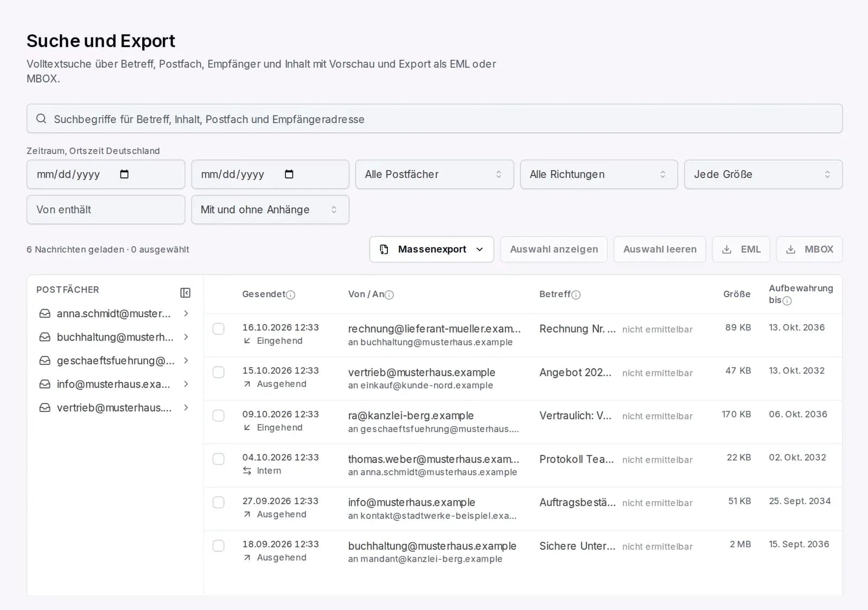
Task: Click info icon next to Betreff header
Action: coord(576,295)
